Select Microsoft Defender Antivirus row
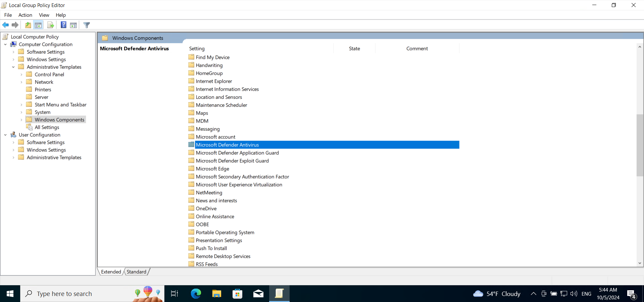This screenshot has height=302, width=644. tap(324, 145)
